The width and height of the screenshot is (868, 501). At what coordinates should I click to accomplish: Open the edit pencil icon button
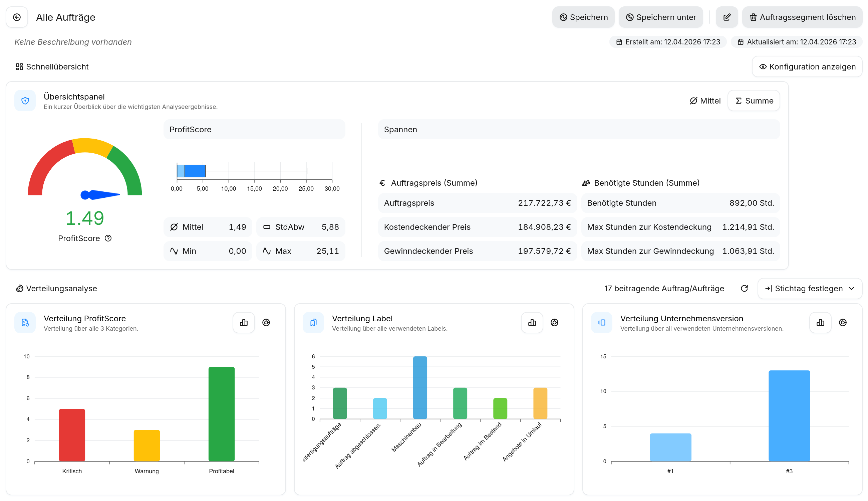pos(727,17)
